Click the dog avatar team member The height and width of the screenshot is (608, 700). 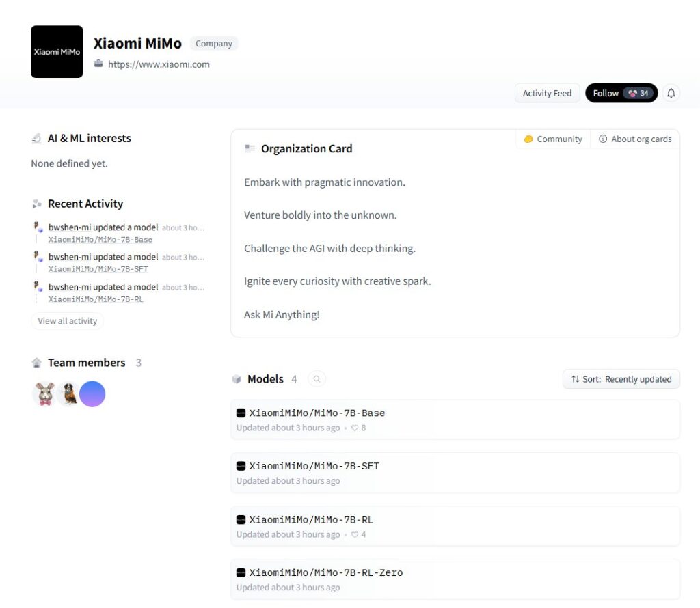click(x=68, y=394)
